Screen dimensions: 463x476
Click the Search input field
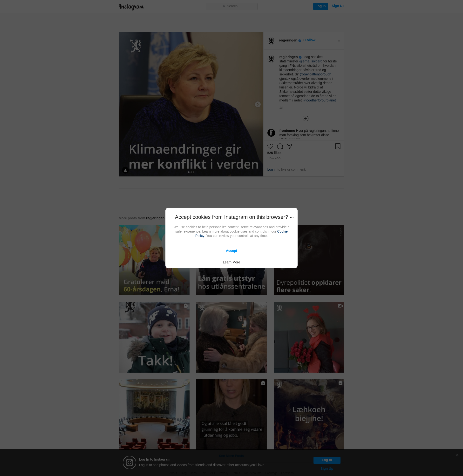tap(231, 6)
